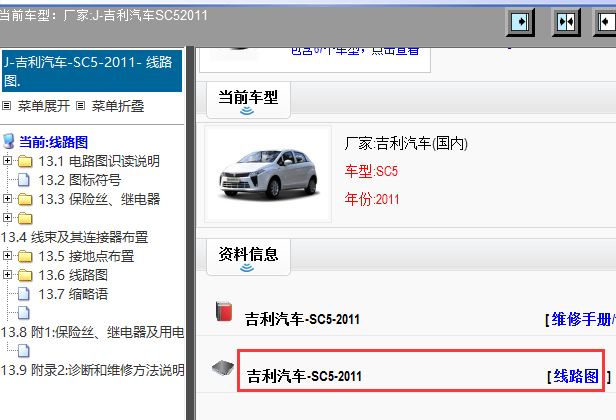Click the 菜单折叠 menu collapse icon
Viewport: 616px width, 420px height.
pos(81,106)
